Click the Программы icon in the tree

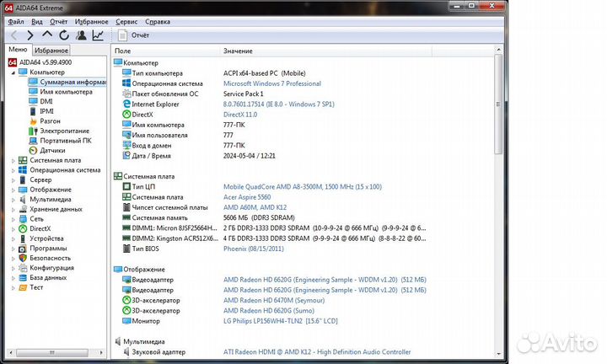(x=23, y=249)
